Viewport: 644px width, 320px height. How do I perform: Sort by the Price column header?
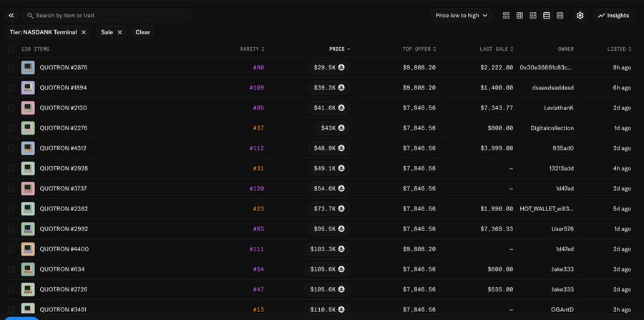click(x=340, y=49)
